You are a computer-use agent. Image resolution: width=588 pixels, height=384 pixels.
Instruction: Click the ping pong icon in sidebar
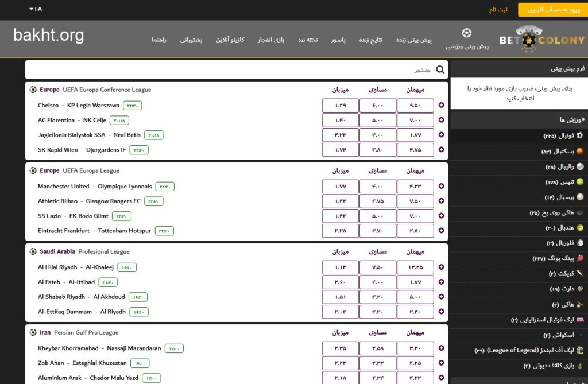[x=579, y=258]
